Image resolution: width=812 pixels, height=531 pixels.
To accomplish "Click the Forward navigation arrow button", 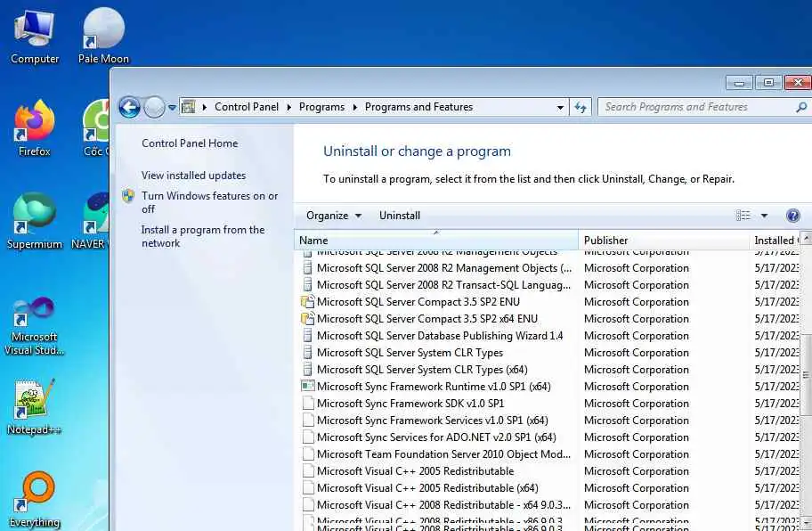I will [x=154, y=108].
